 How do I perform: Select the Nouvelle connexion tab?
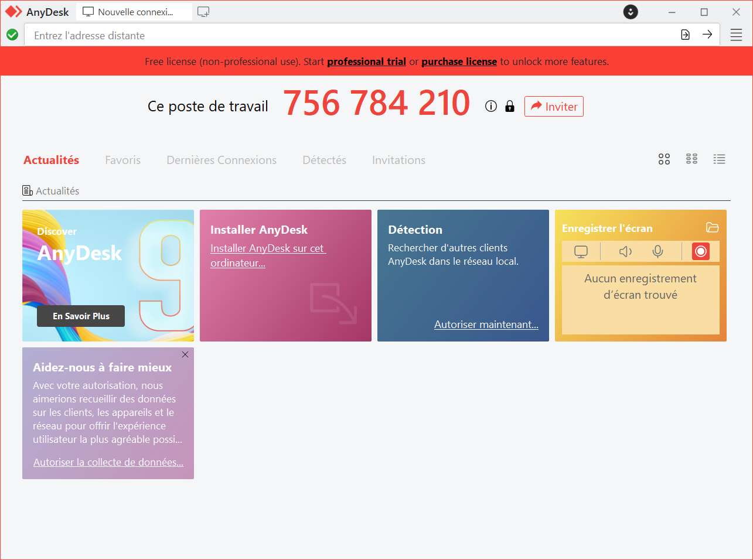point(134,12)
